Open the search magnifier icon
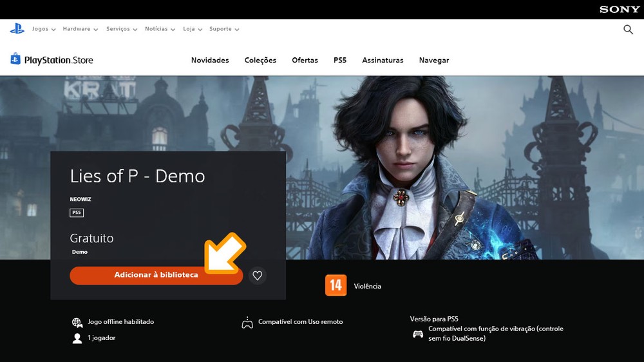The image size is (644, 362). tap(628, 29)
